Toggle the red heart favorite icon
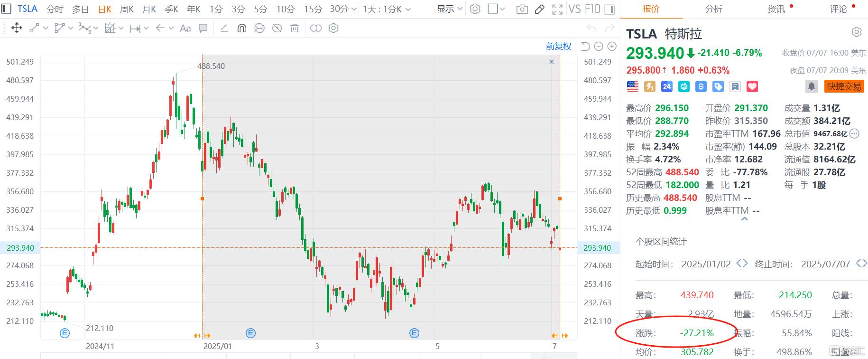Image resolution: width=868 pixels, height=359 pixels. [x=752, y=86]
